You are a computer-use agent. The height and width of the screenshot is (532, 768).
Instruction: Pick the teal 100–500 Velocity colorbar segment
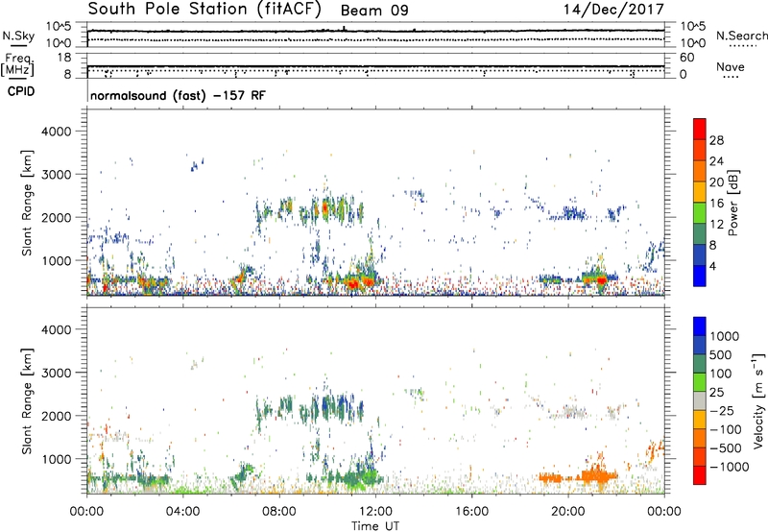(700, 364)
